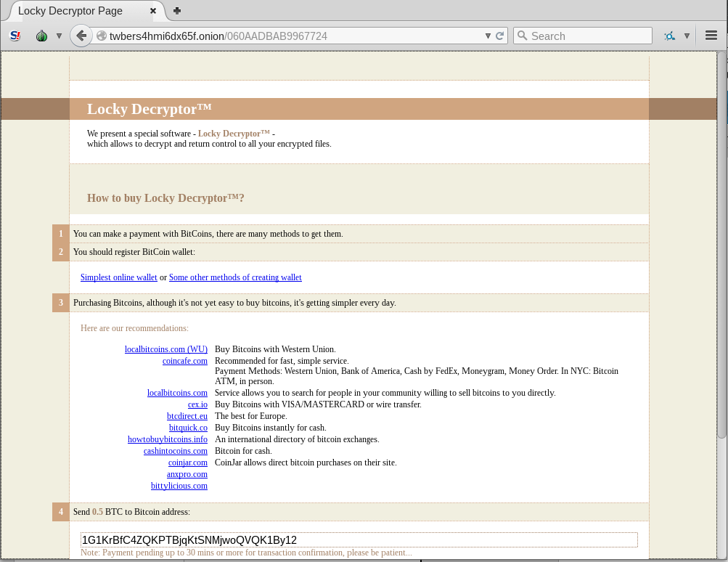
Task: Click the blue network icon beside the search box
Action: [669, 36]
